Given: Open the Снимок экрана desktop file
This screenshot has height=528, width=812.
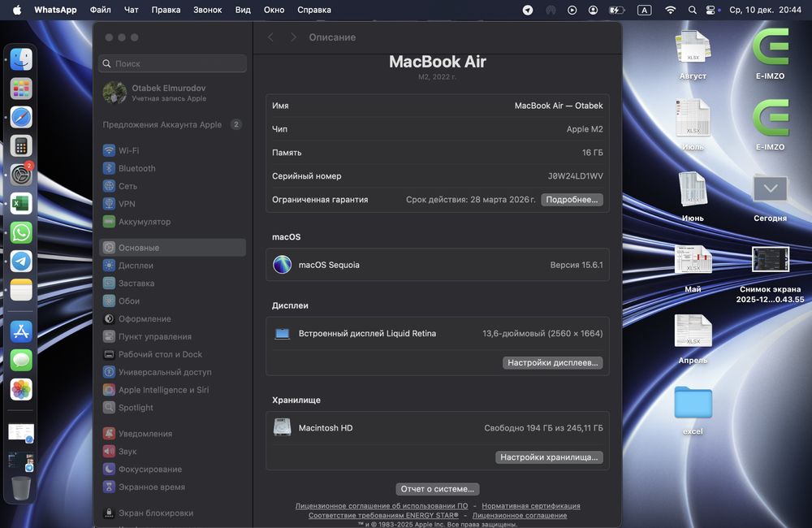Looking at the screenshot, I should pos(770,274).
